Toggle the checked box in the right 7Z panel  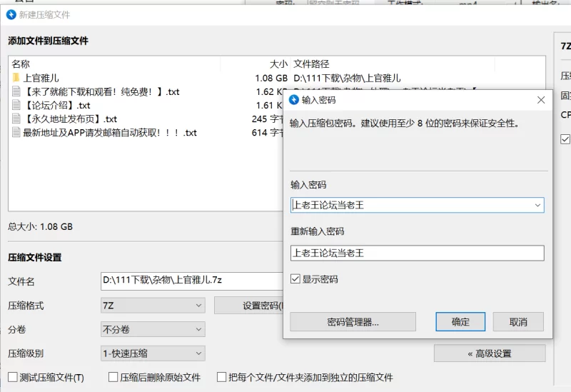point(565,139)
